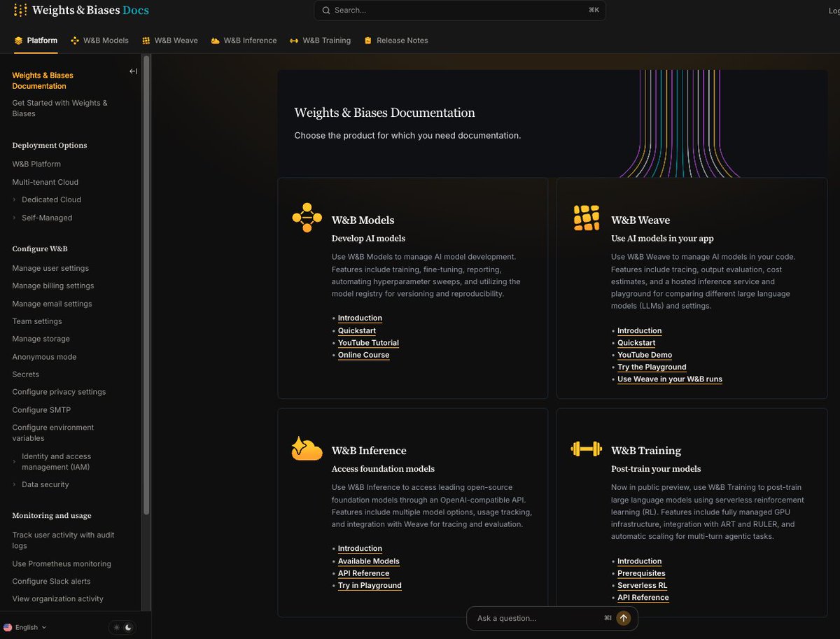Open the YouTube Tutorial link
Image resolution: width=840 pixels, height=639 pixels.
368,343
